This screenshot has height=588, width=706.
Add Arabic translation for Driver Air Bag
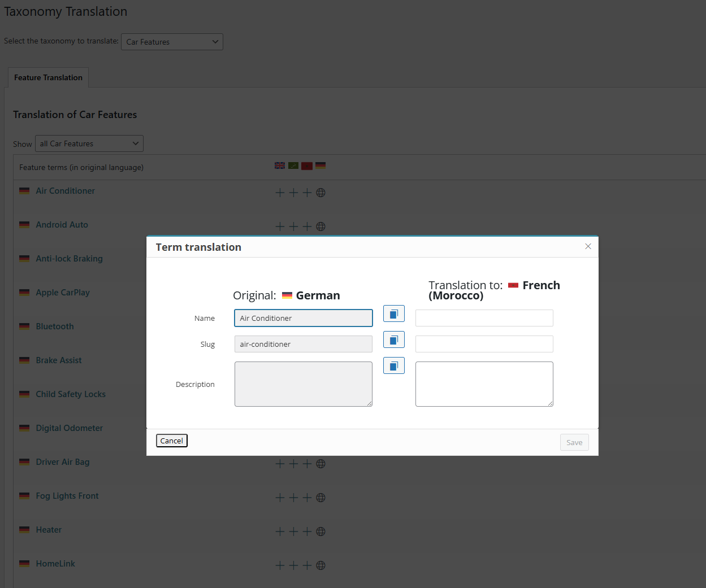[293, 464]
